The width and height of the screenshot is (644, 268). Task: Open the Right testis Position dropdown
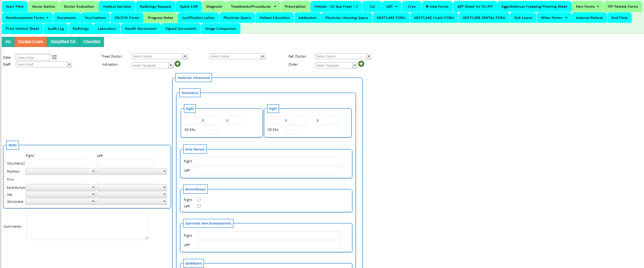pyautogui.click(x=61, y=172)
